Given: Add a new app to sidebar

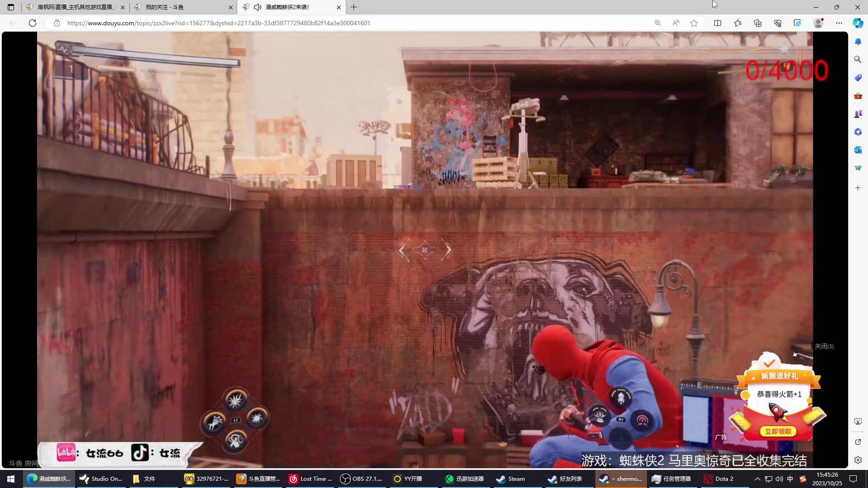Looking at the screenshot, I should [x=858, y=188].
